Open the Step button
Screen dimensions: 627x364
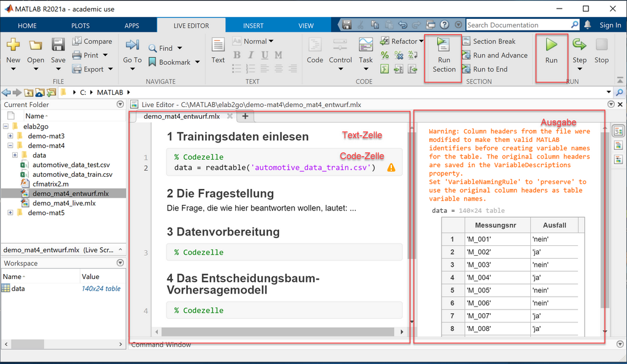click(x=579, y=54)
